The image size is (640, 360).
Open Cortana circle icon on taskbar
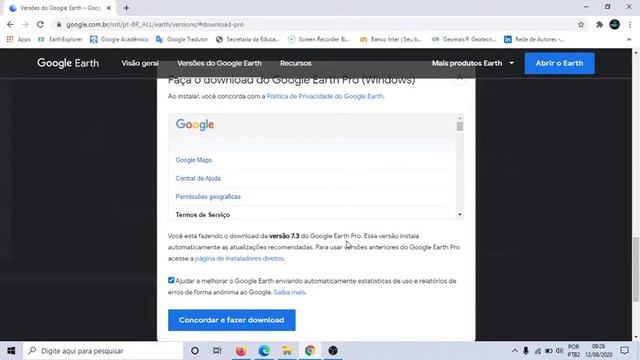(x=195, y=351)
